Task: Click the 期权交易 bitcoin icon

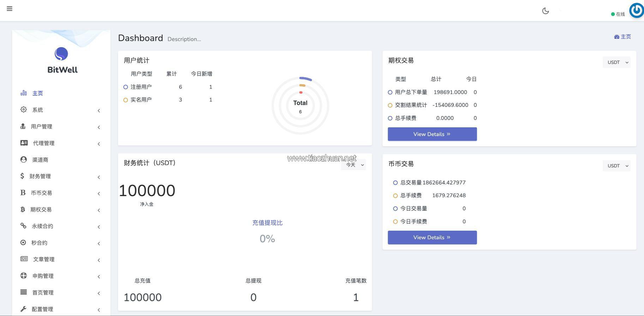Action: (x=23, y=209)
